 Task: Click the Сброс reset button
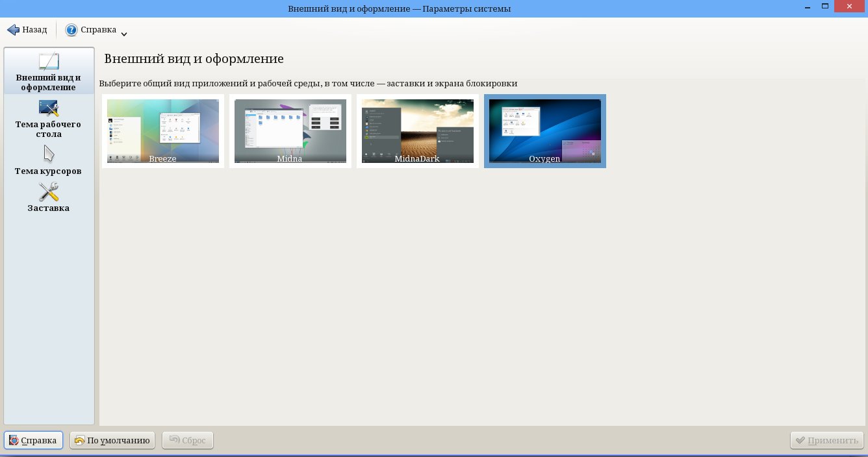(x=188, y=440)
